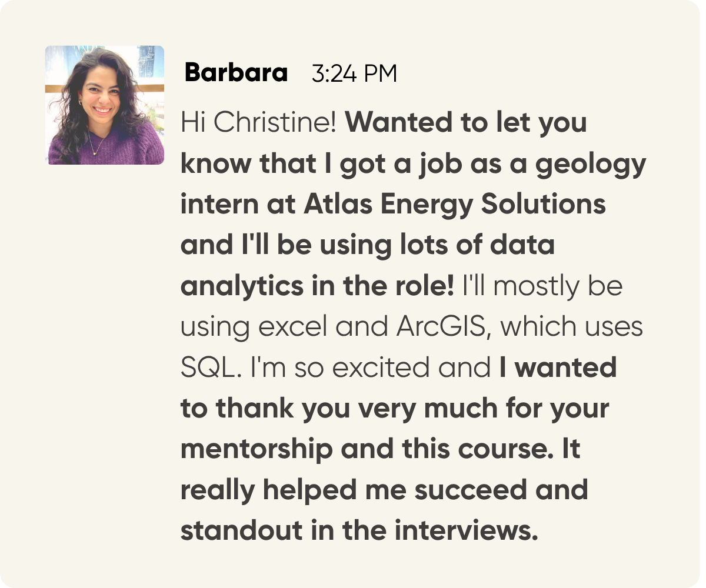The width and height of the screenshot is (706, 588).
Task: Click Barbara's profile photo avatar
Action: pyautogui.click(x=105, y=105)
